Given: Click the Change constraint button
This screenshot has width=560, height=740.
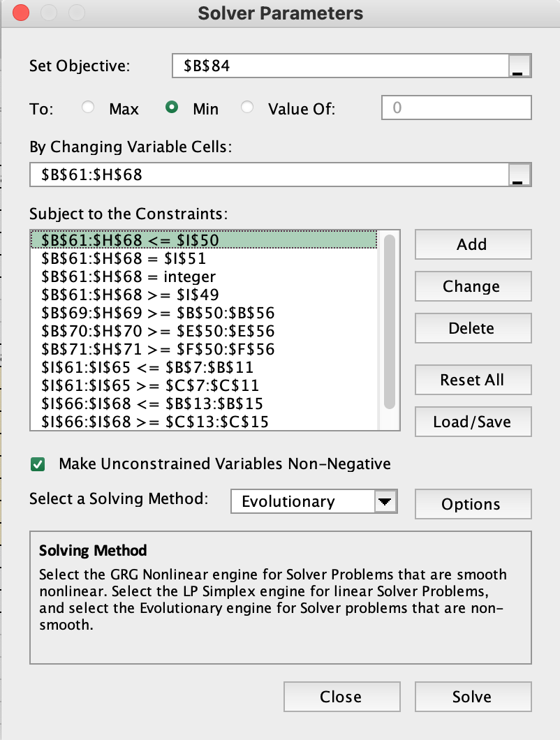Looking at the screenshot, I should tap(473, 286).
